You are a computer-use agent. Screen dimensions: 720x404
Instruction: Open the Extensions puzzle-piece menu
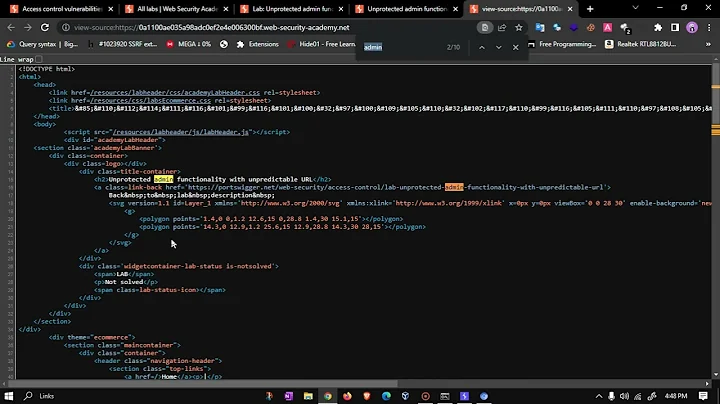(x=658, y=28)
